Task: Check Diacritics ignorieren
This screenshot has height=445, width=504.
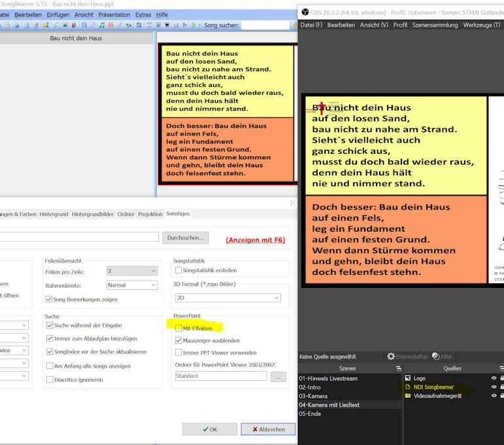Action: coord(50,380)
